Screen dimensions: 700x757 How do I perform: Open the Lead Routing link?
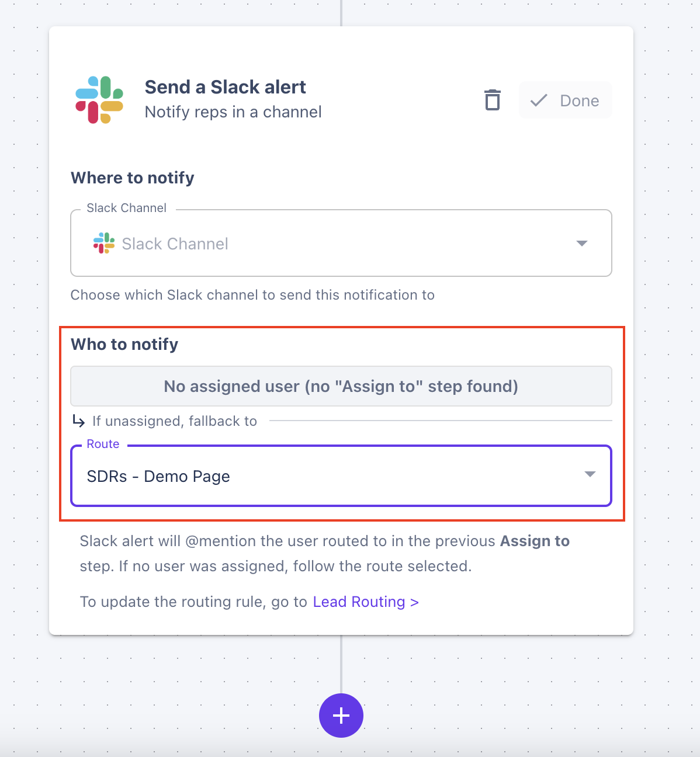366,602
